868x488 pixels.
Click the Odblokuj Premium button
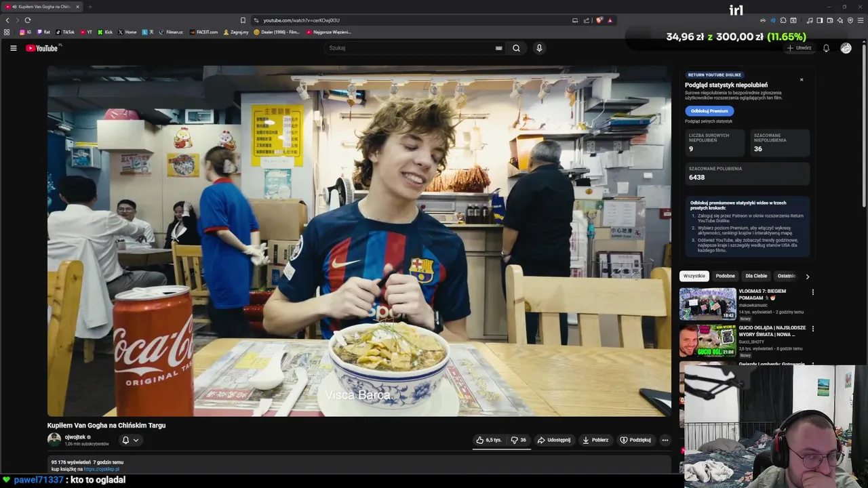(709, 110)
